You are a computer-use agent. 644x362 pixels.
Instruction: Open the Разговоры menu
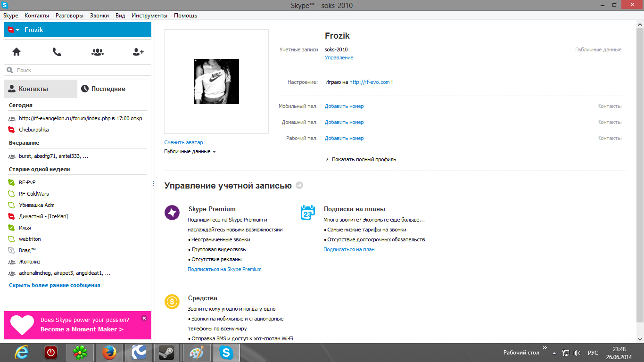coord(70,16)
